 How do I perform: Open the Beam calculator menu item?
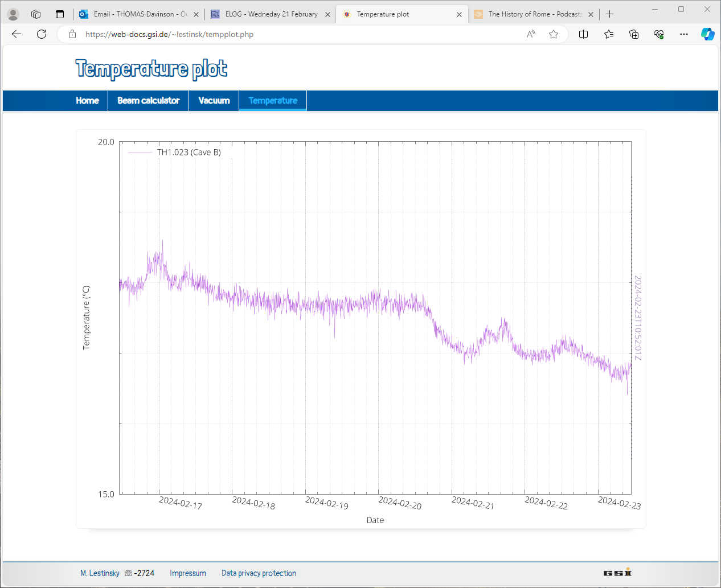click(x=148, y=101)
